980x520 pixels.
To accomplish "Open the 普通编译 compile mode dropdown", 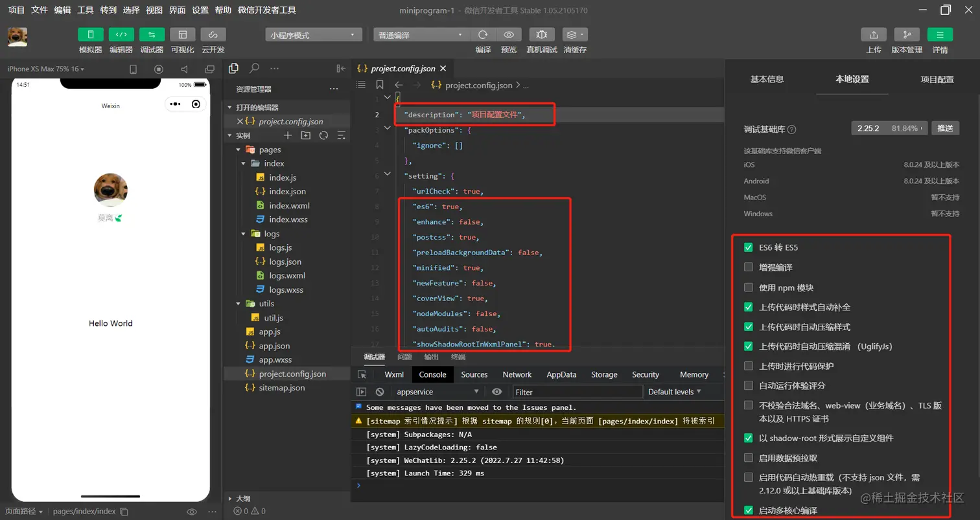I will 421,35.
